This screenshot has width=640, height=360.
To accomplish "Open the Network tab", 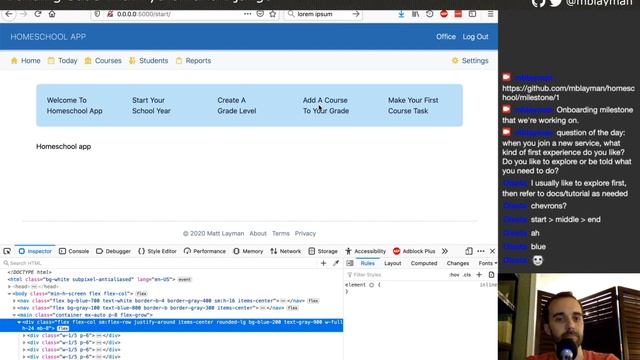I will 285,251.
